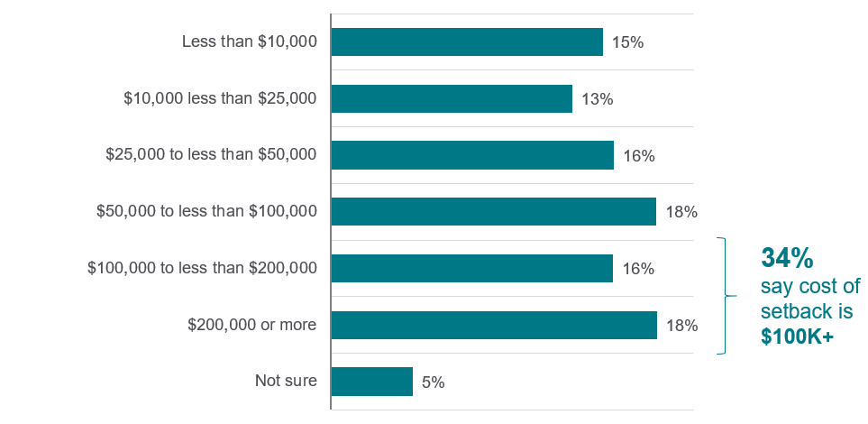Click the teal bracket grouping bars
This screenshot has width=868, height=424.
tap(723, 296)
